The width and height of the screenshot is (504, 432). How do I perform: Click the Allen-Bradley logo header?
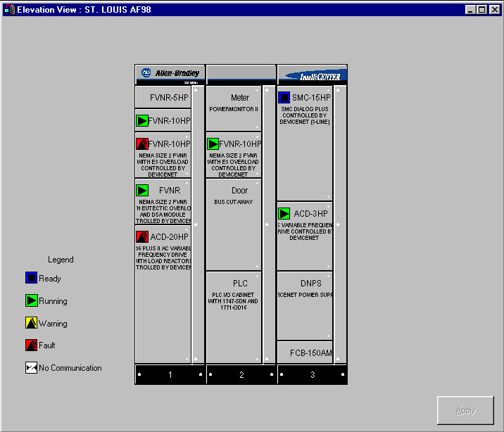coord(170,73)
